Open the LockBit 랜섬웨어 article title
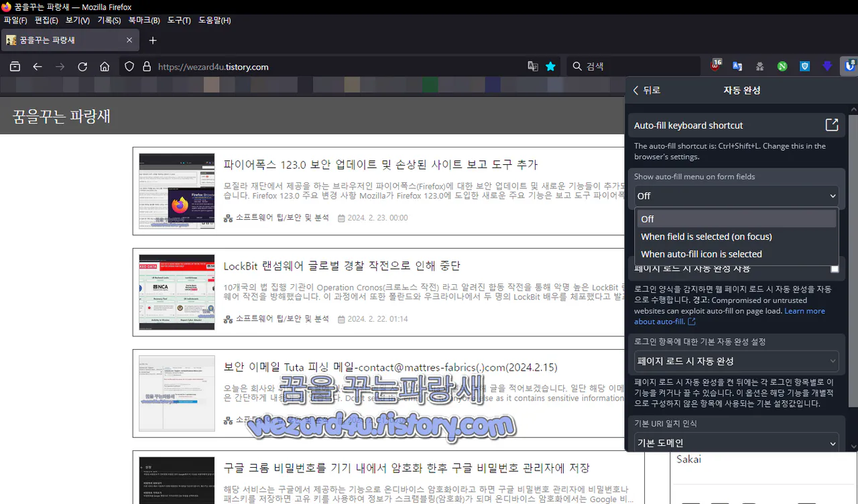This screenshot has height=504, width=858. (x=342, y=265)
